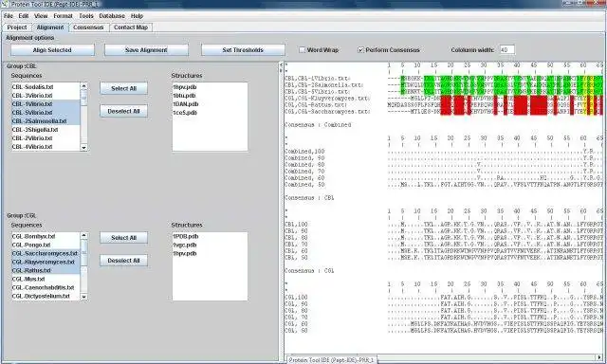This screenshot has width=607, height=364.
Task: Select 1vgc.pdb in the CGL structures list
Action: tap(210, 245)
